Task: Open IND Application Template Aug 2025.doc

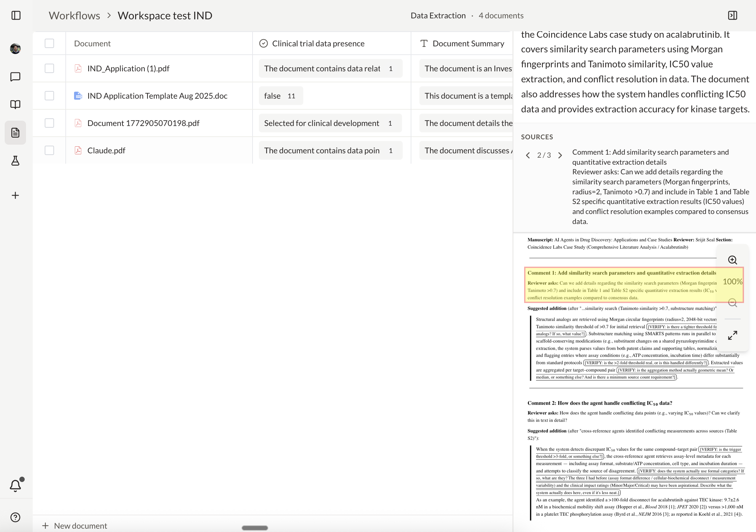Action: coord(157,96)
